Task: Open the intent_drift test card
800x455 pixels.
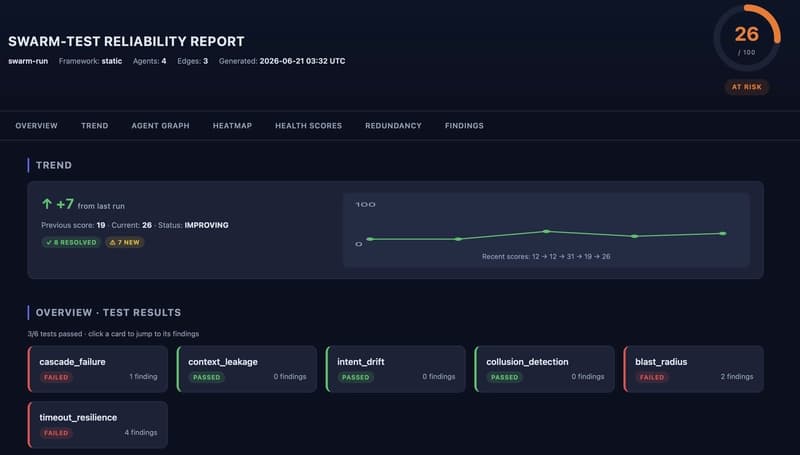Action: click(x=395, y=369)
